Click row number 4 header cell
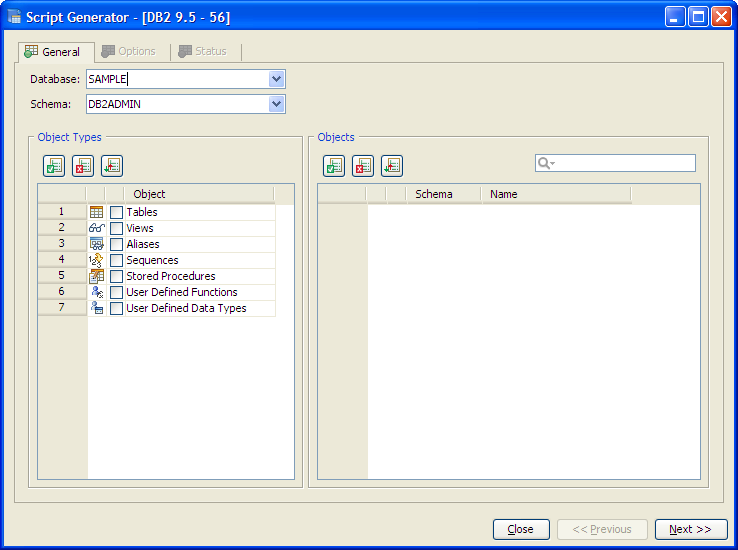The height and width of the screenshot is (550, 738). point(62,260)
